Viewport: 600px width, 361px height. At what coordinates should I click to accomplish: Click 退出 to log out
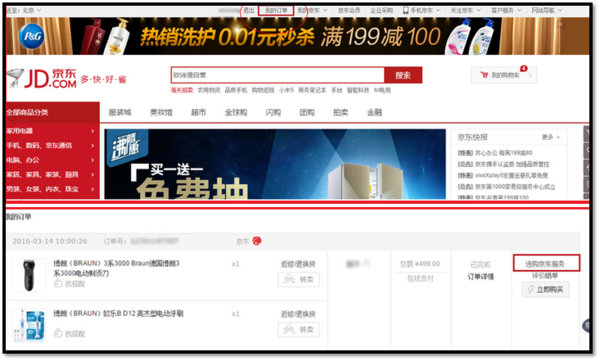(249, 10)
